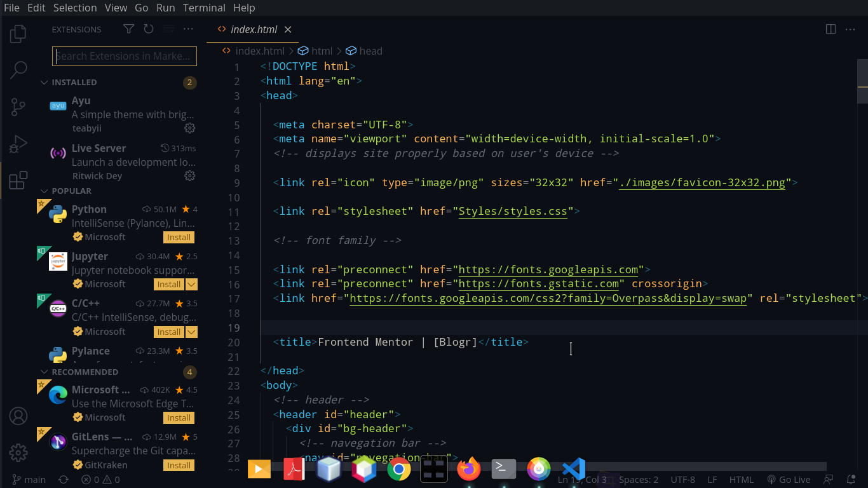
Task: Close the index.html tab
Action: [x=288, y=29]
